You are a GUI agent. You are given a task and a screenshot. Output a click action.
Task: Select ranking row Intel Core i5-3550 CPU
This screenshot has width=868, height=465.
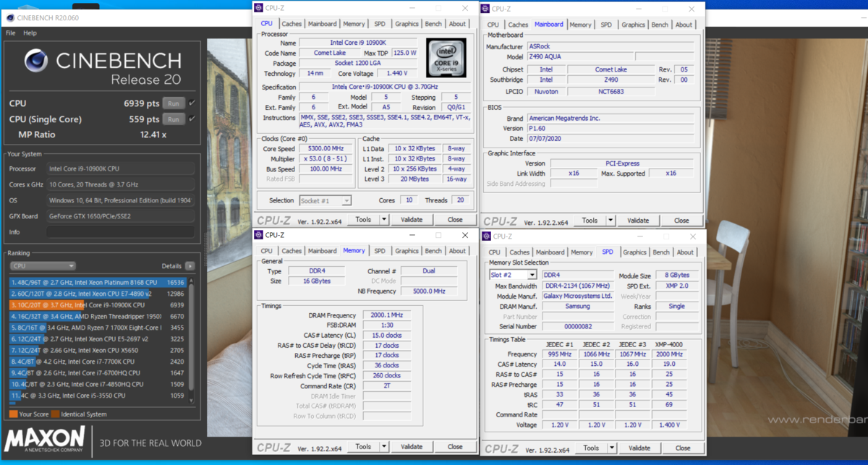[x=98, y=396]
